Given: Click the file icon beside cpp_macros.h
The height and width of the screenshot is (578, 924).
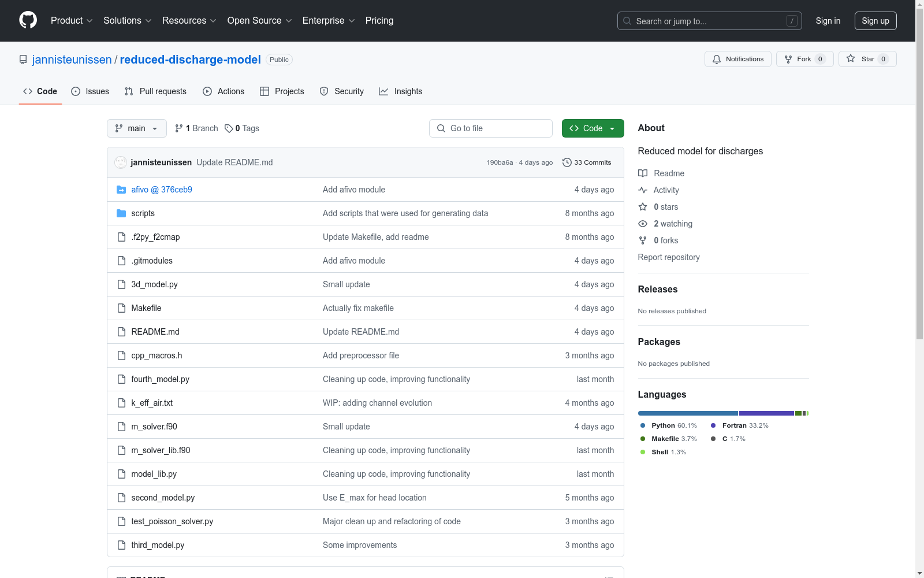Looking at the screenshot, I should point(121,355).
